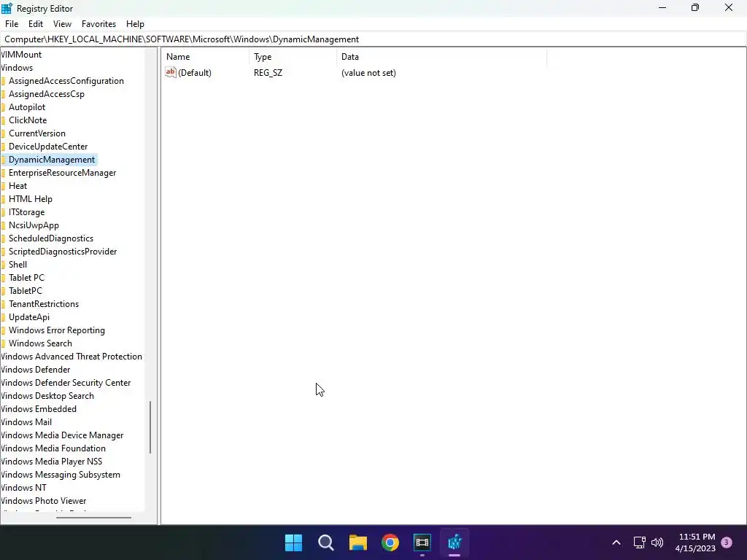The width and height of the screenshot is (747, 560).
Task: Open the Favorites menu
Action: 98,24
